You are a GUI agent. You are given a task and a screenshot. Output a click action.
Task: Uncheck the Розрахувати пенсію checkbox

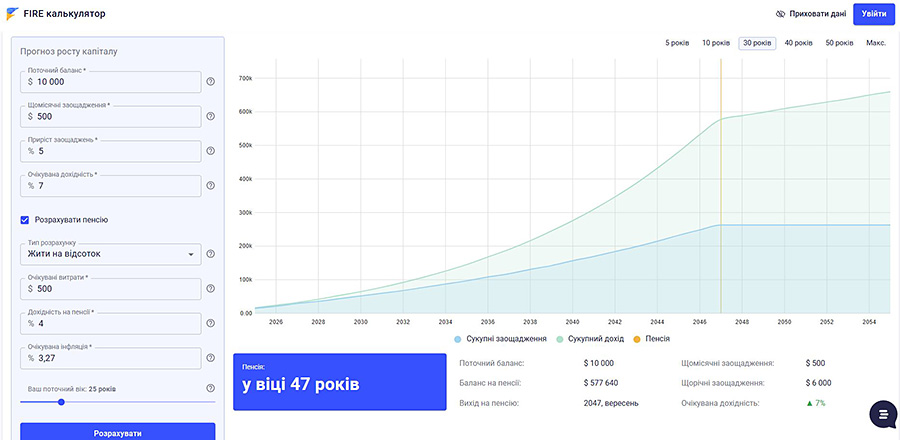pyautogui.click(x=25, y=220)
